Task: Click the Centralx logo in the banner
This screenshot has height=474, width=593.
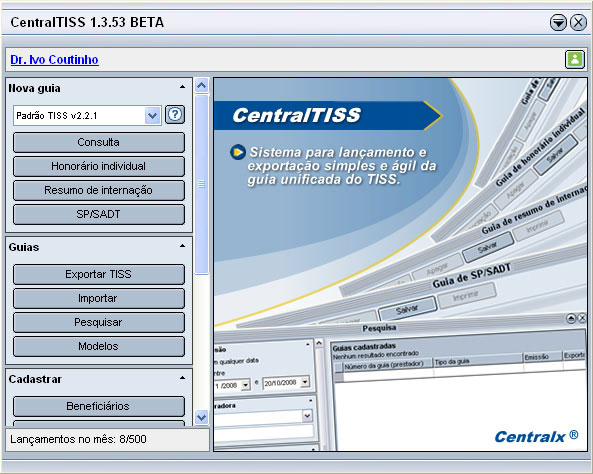Action: click(536, 436)
